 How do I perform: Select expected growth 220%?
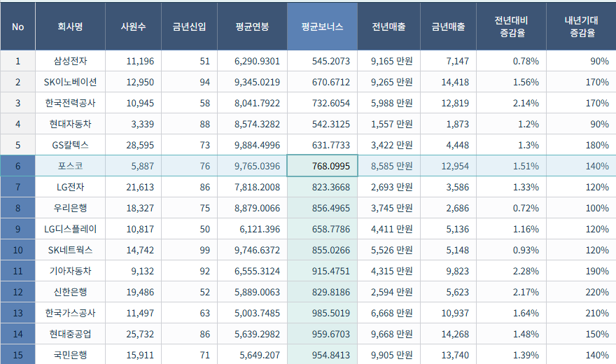[581, 292]
